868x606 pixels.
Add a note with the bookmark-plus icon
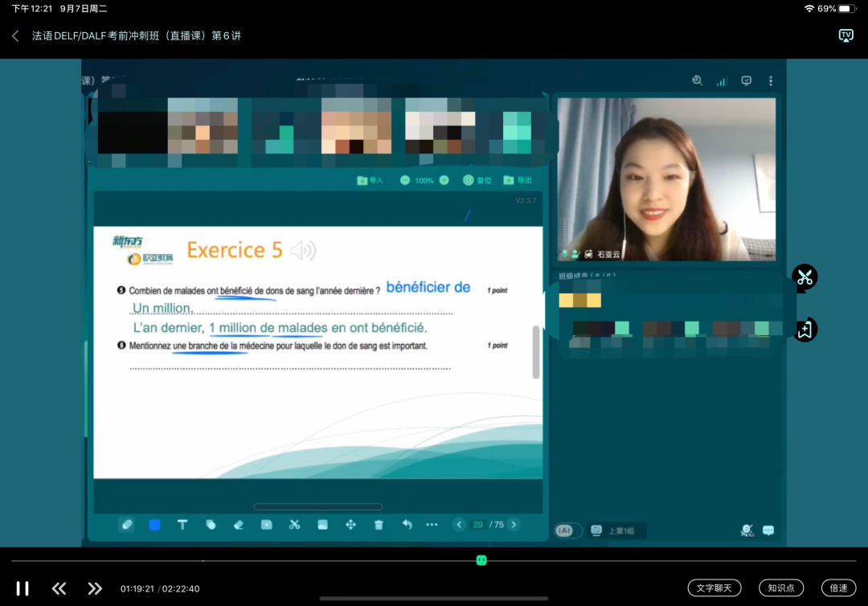coord(805,330)
